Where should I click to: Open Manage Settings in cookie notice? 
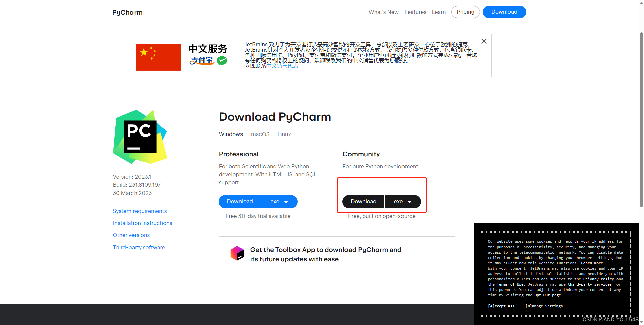544,306
